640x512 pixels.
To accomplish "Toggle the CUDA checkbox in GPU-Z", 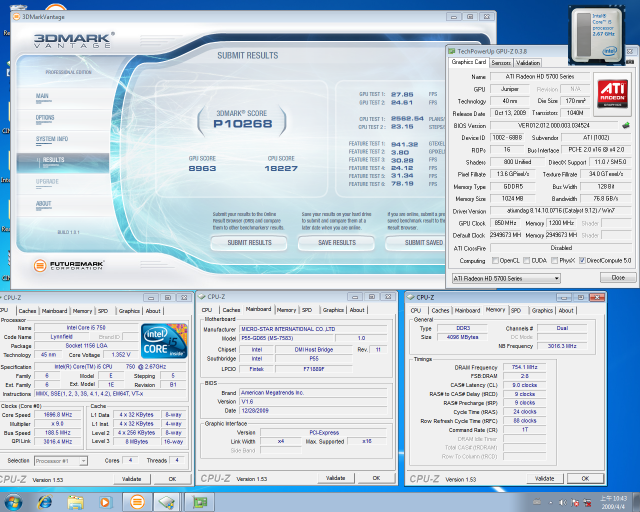I will coord(527,260).
